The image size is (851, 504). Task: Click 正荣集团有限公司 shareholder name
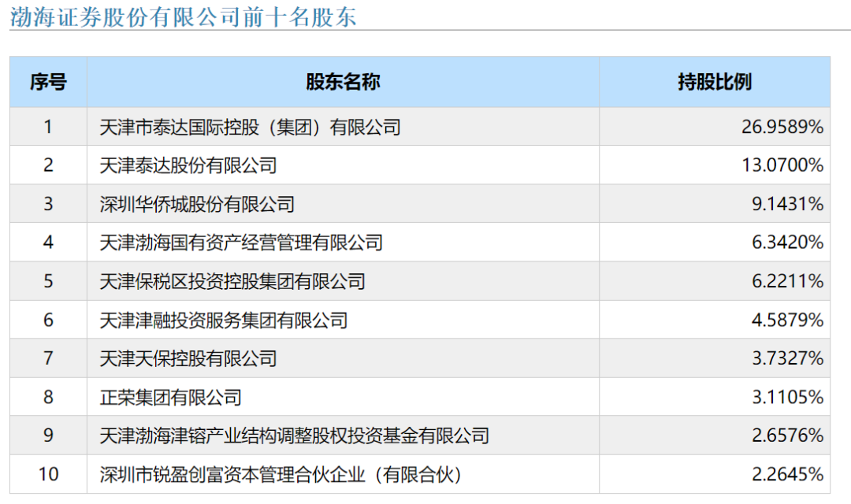tap(170, 397)
